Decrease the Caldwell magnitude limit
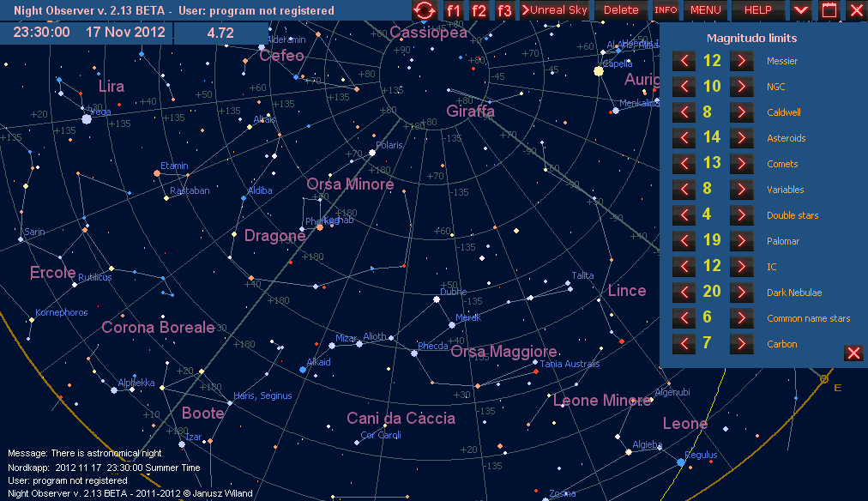 (684, 112)
